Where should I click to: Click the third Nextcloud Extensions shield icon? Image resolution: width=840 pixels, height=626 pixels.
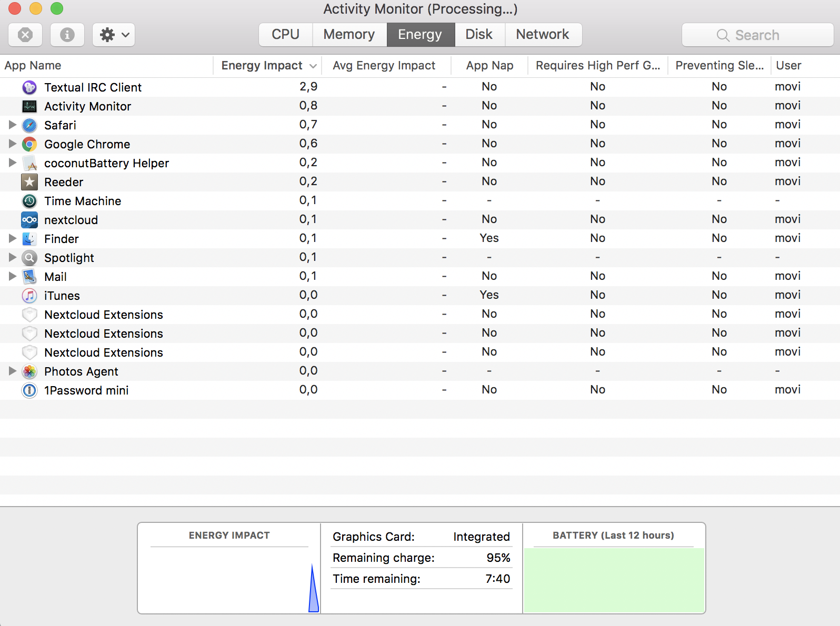tap(29, 352)
